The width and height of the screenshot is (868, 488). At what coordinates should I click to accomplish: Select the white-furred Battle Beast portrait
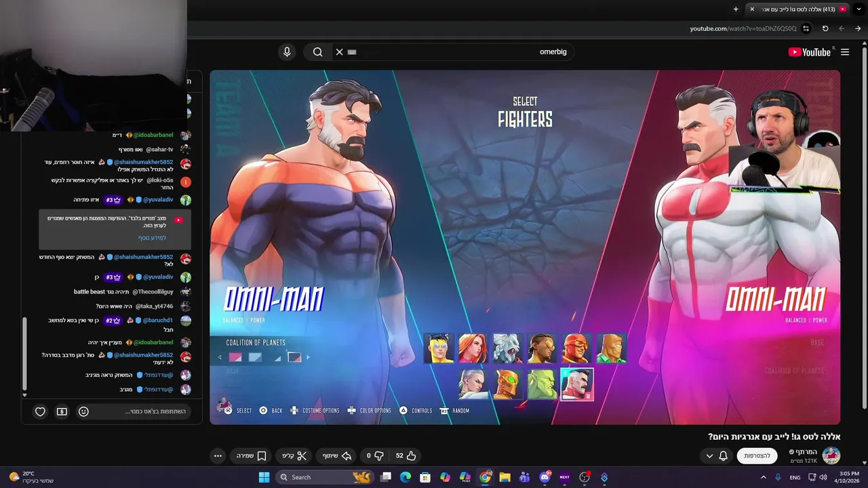507,348
